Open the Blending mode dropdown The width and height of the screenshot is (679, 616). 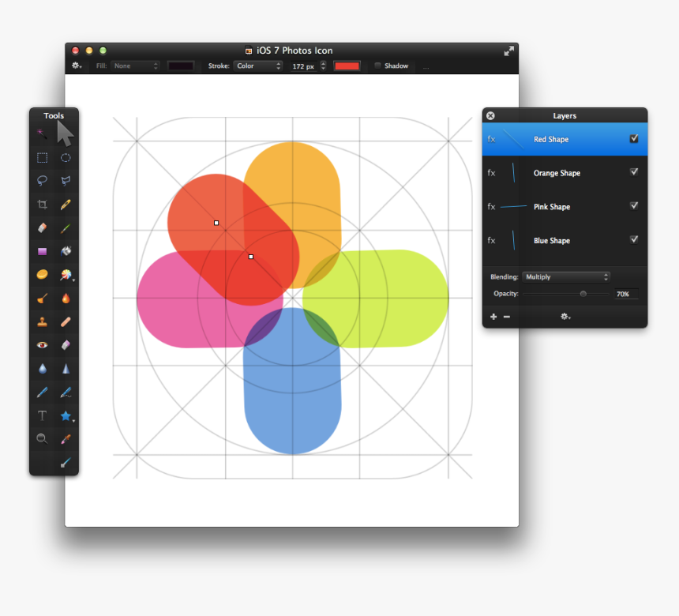click(566, 277)
